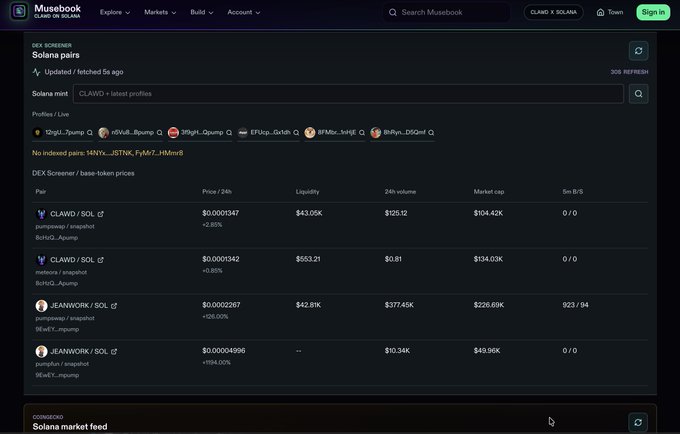Refresh the Solana pairs panel

[x=638, y=51]
